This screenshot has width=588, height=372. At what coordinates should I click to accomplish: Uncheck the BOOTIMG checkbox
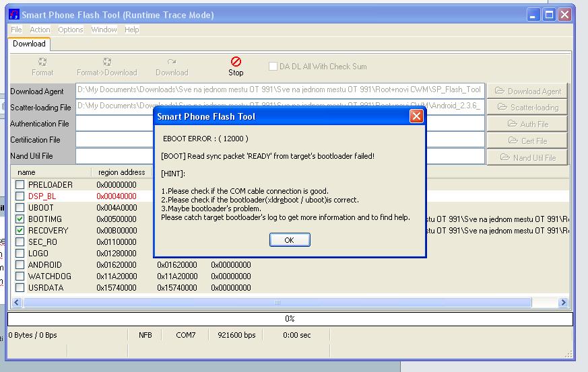[x=20, y=219]
